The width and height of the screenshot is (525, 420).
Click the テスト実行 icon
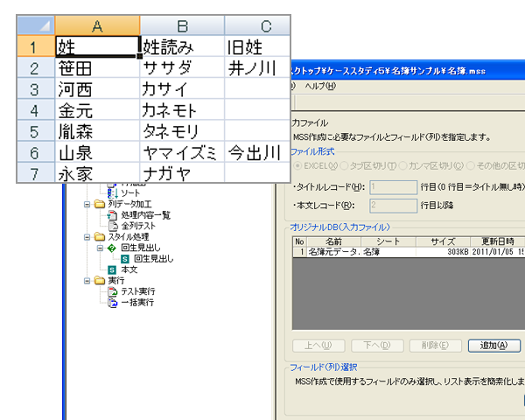click(x=113, y=291)
